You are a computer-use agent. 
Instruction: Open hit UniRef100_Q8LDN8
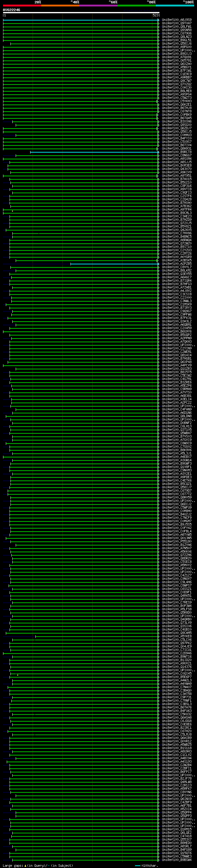[x=177, y=417]
